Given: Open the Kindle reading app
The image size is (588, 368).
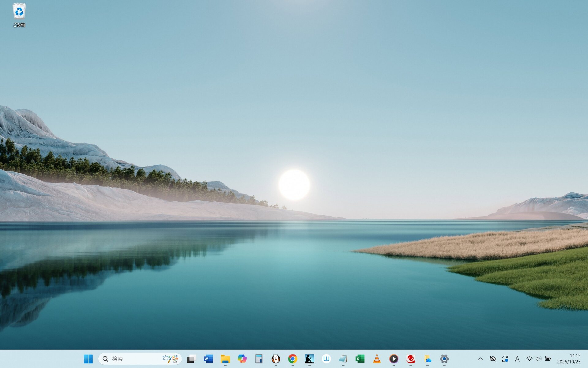Looking at the screenshot, I should coord(309,359).
